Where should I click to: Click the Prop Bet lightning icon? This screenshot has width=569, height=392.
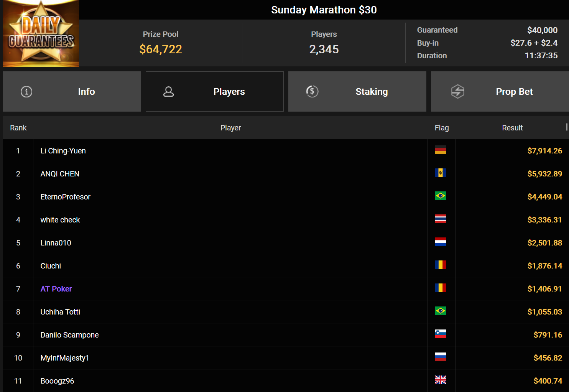click(x=458, y=92)
